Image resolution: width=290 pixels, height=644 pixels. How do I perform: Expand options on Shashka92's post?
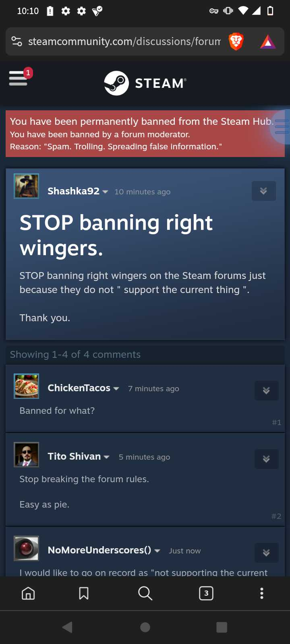coord(264,191)
